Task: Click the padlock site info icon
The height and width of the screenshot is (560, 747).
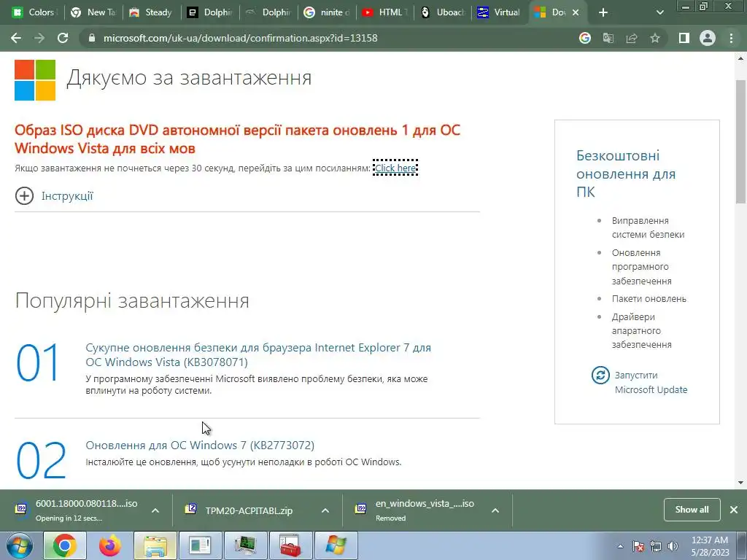Action: pyautogui.click(x=92, y=38)
